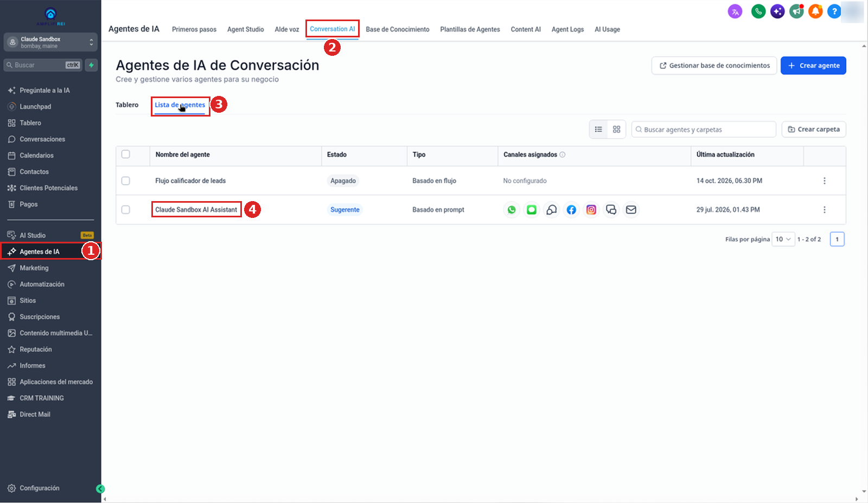Switch to Base de Conocimiento tab
The width and height of the screenshot is (868, 503).
tap(398, 29)
